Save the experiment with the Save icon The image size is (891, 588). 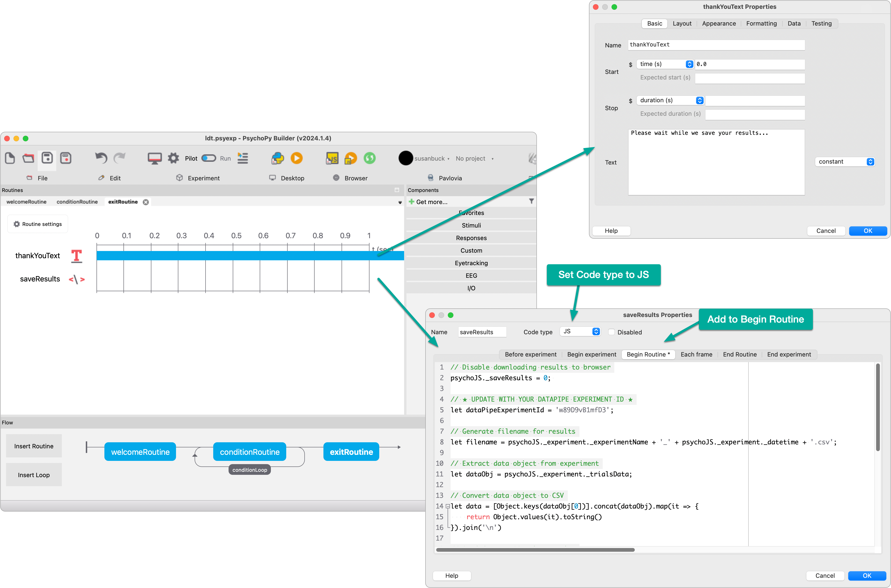[47, 158]
